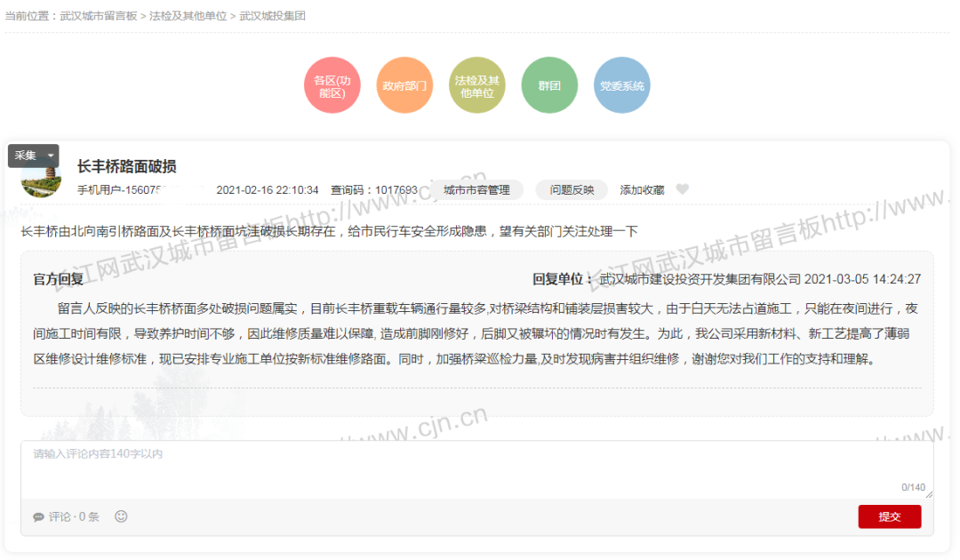This screenshot has height=560, width=960.
Task: Submit comment with red 提交 button
Action: click(x=889, y=516)
